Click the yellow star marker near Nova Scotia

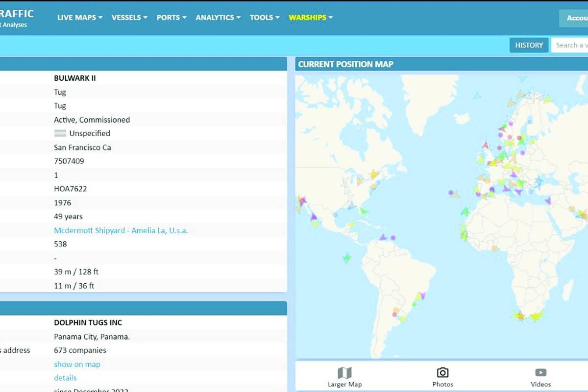375,174
